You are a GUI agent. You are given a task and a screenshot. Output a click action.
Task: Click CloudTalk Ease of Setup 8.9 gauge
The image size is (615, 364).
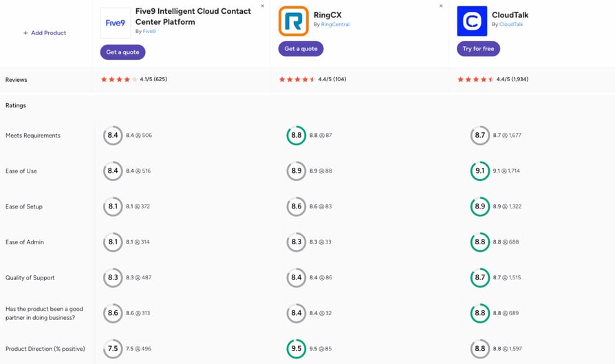pos(480,206)
